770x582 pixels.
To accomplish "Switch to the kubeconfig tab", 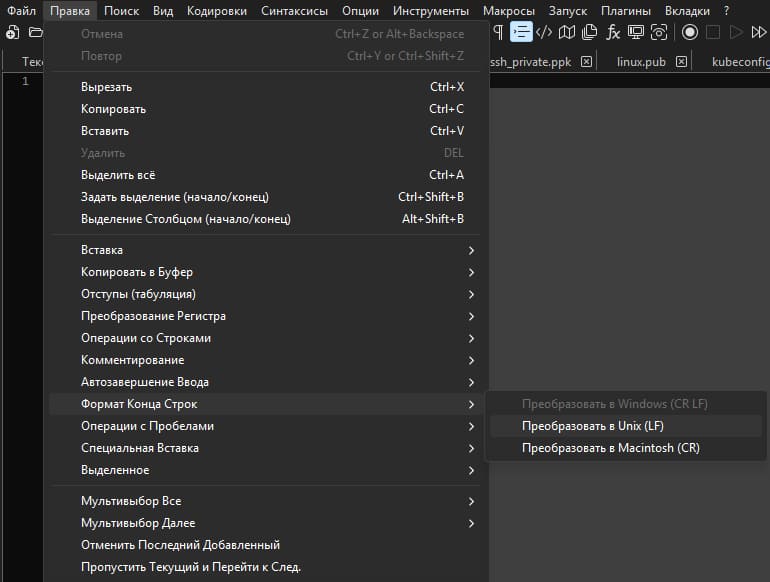I will 738,62.
